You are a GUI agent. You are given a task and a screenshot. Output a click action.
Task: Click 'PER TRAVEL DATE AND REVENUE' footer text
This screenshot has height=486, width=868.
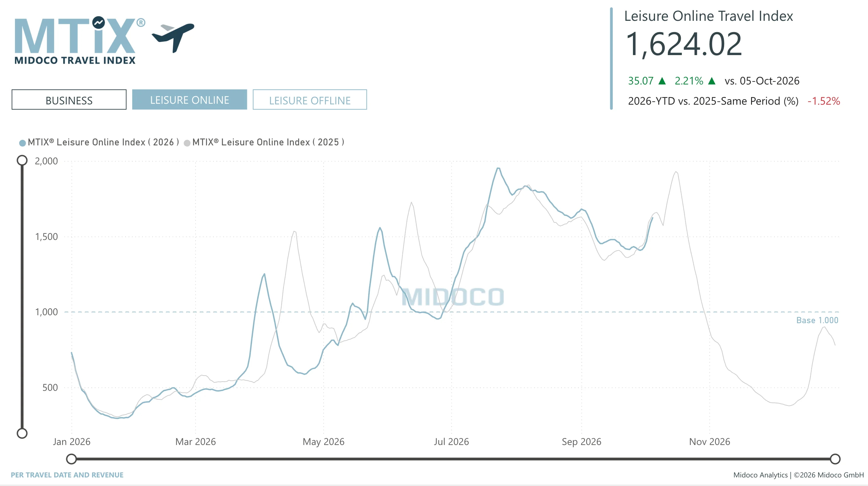coord(67,475)
